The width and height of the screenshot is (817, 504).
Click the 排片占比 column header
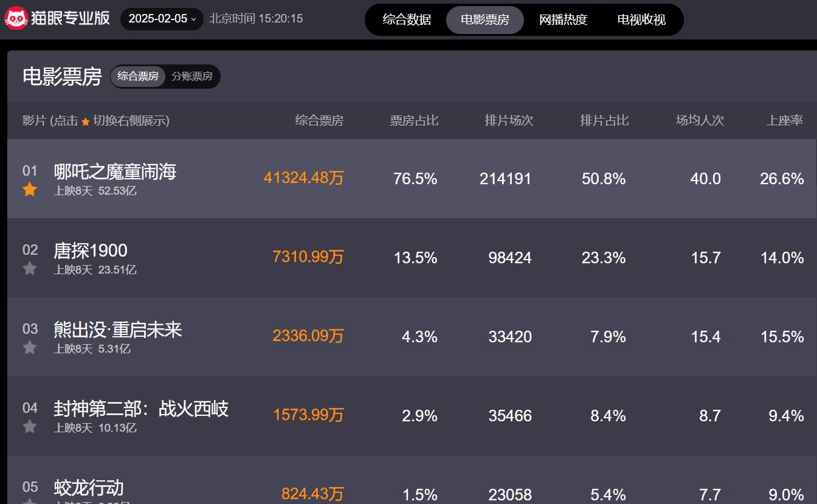[x=604, y=120]
